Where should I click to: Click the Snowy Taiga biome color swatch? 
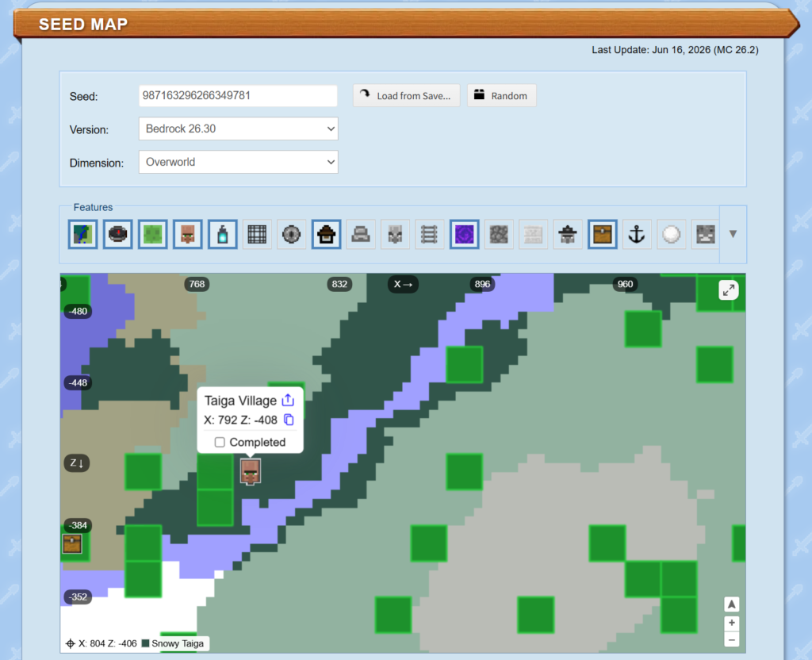tap(146, 643)
